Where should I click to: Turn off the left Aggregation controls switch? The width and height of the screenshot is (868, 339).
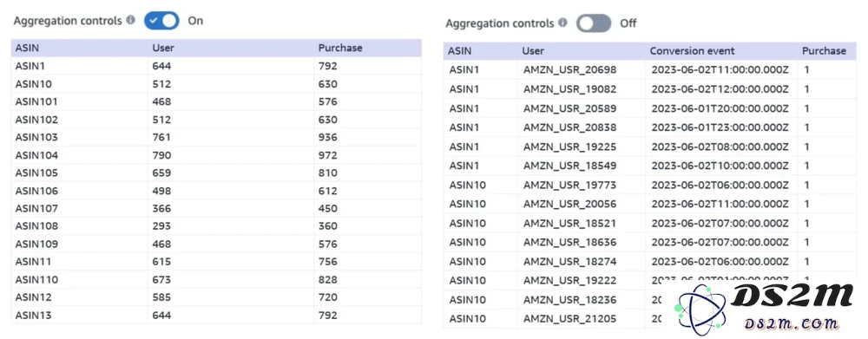[x=161, y=21]
